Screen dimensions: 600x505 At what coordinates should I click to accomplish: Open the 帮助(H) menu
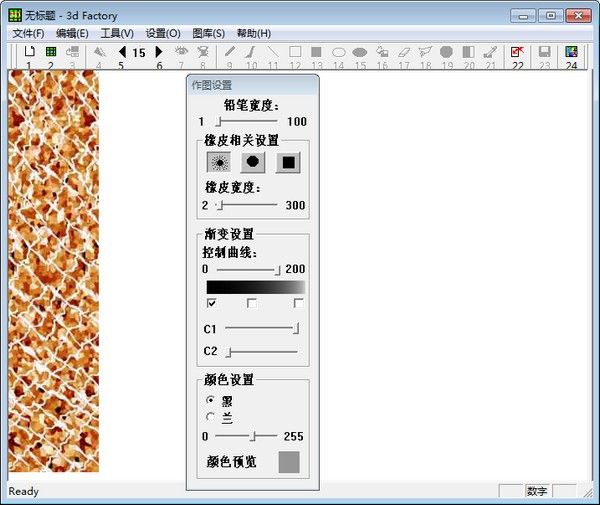point(254,34)
